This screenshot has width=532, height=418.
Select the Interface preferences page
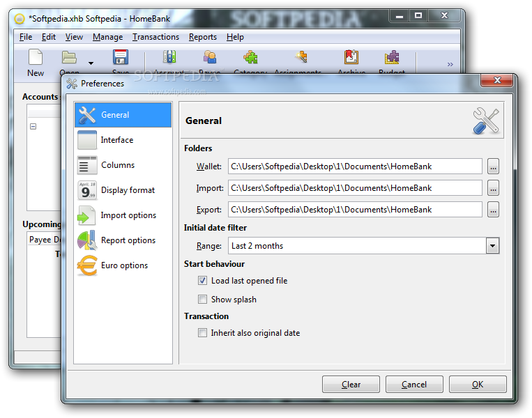[123, 140]
